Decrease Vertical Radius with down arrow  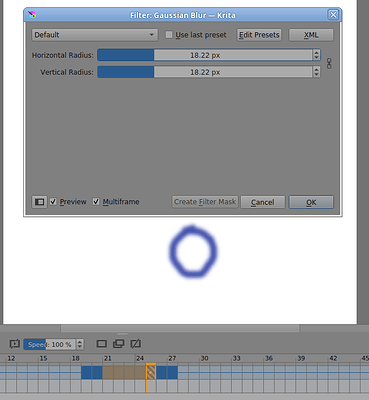coord(316,75)
